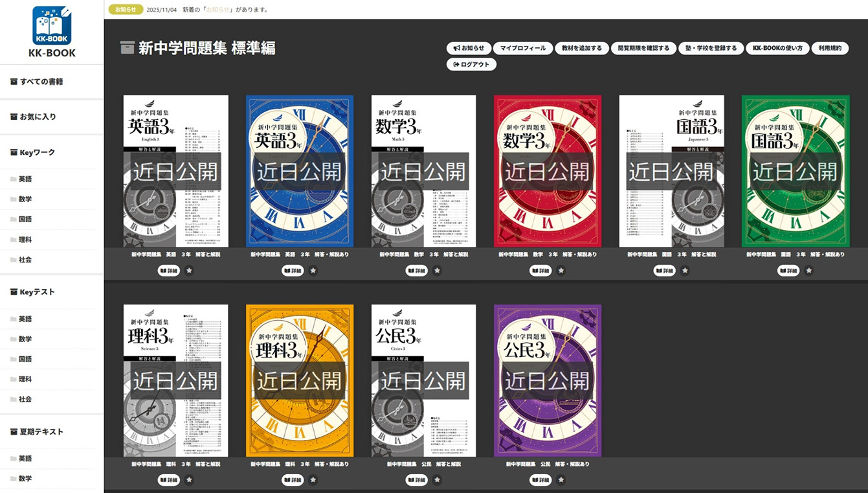
Task: Click 教材を追加する button
Action: 582,48
